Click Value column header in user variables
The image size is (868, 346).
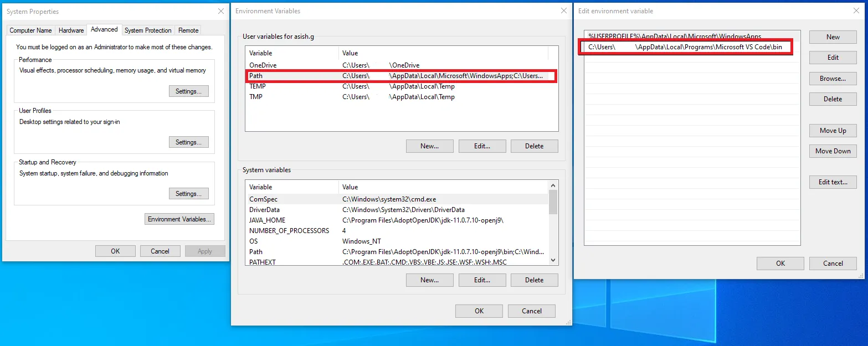[x=443, y=53]
